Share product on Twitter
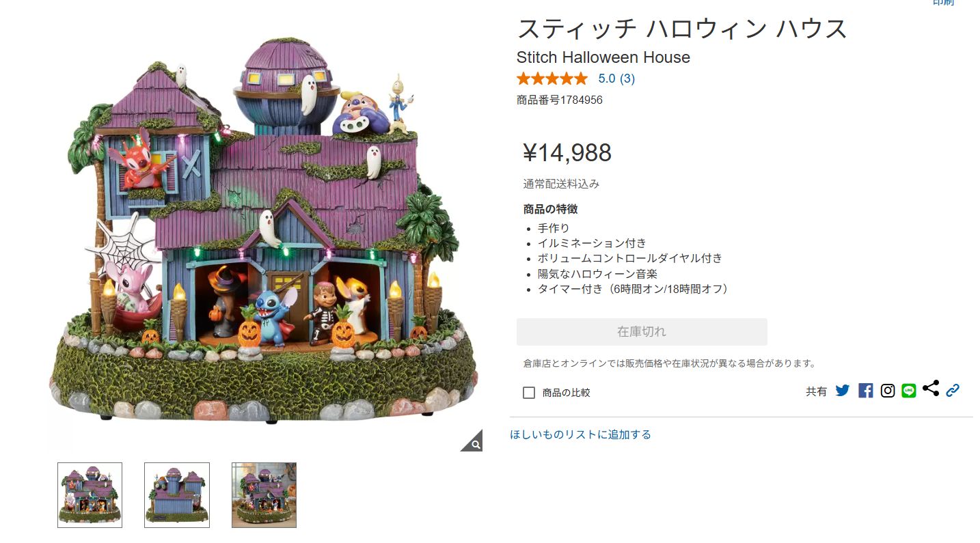Image resolution: width=980 pixels, height=543 pixels. [x=843, y=391]
